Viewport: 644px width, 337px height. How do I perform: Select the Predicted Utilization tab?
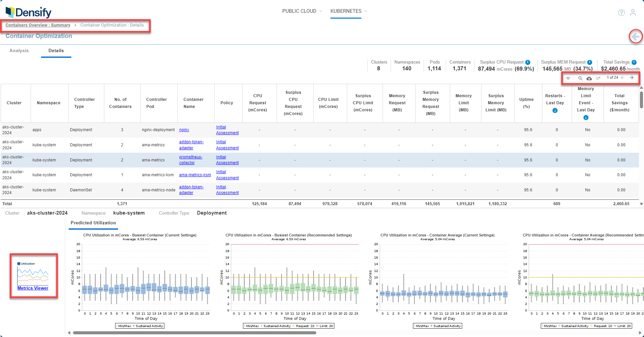93,223
